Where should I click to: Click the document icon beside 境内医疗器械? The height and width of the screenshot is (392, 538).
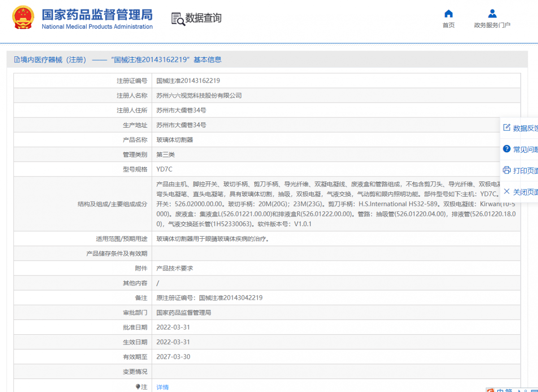(x=17, y=60)
